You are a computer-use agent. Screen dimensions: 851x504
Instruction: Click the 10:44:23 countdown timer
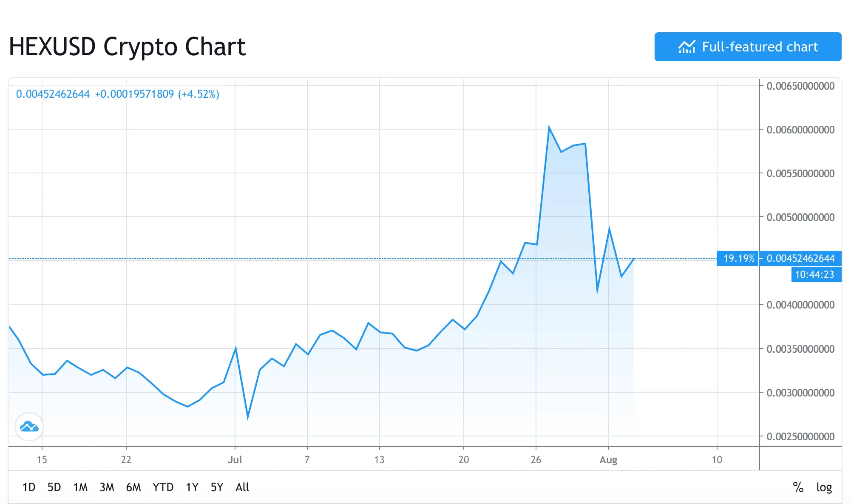click(816, 275)
